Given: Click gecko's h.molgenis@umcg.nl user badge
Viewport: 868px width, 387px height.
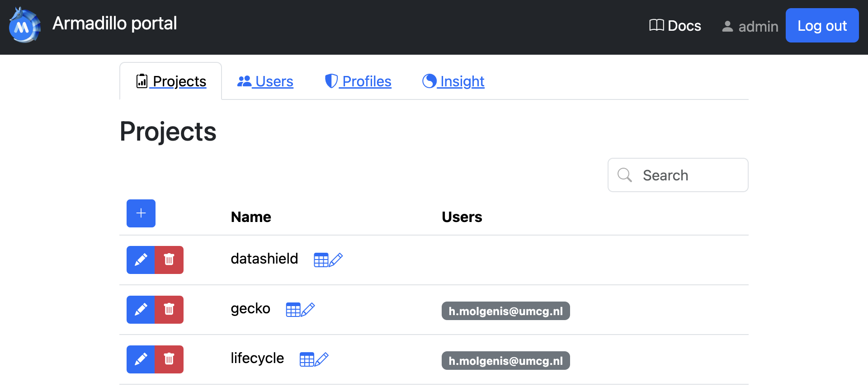Looking at the screenshot, I should click(x=506, y=311).
